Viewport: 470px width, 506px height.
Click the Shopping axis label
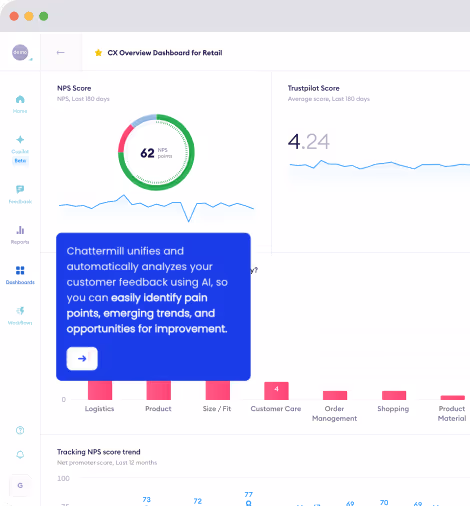393,409
